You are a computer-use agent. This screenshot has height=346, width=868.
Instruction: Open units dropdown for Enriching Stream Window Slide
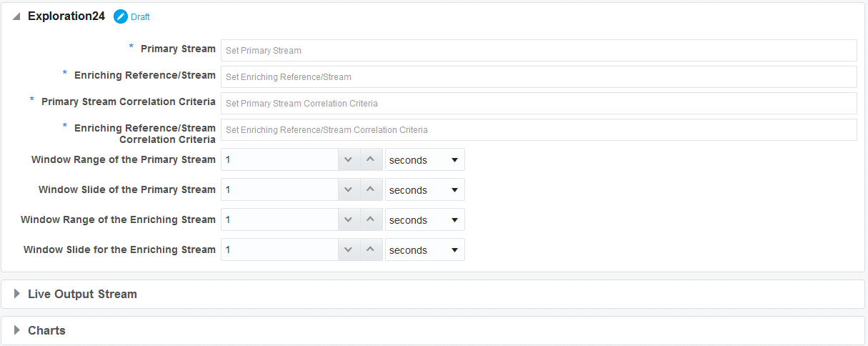(425, 249)
